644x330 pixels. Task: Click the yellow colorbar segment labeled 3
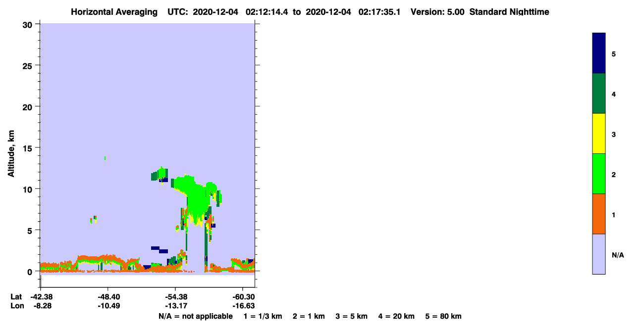coord(599,134)
